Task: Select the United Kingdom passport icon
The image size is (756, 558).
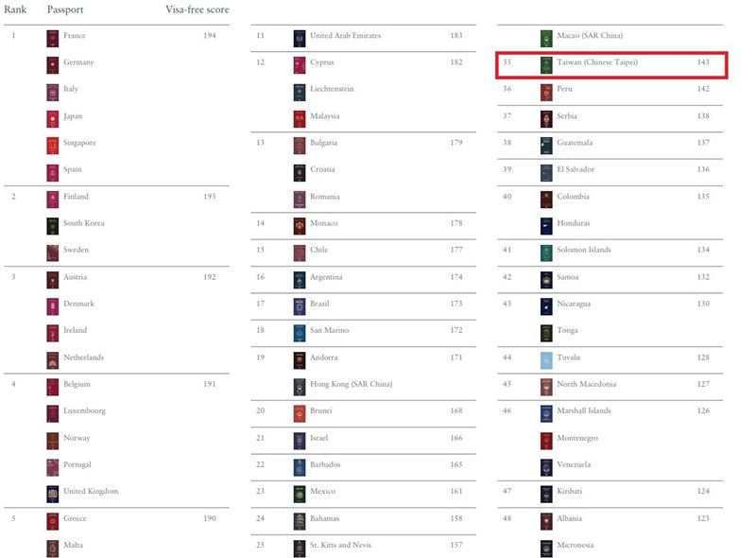Action: (53, 494)
